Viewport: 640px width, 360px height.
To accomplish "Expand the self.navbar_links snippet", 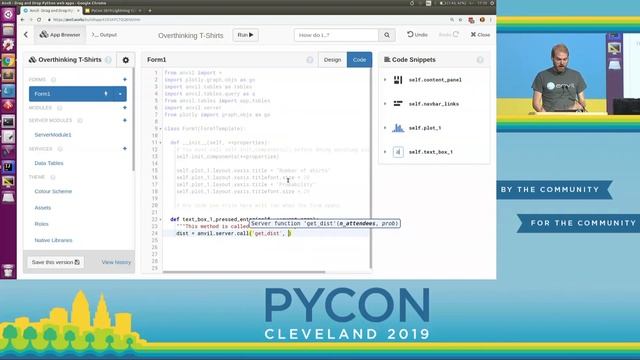I will click(385, 104).
